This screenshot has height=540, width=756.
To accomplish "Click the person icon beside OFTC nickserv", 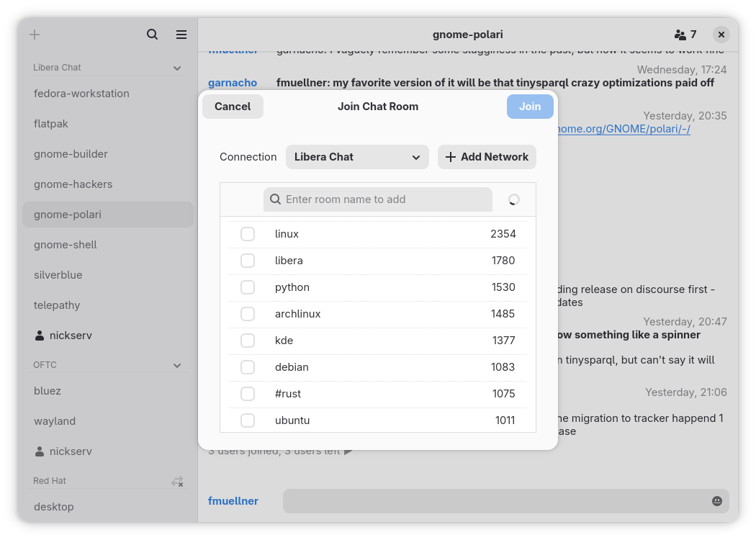I will [x=40, y=451].
